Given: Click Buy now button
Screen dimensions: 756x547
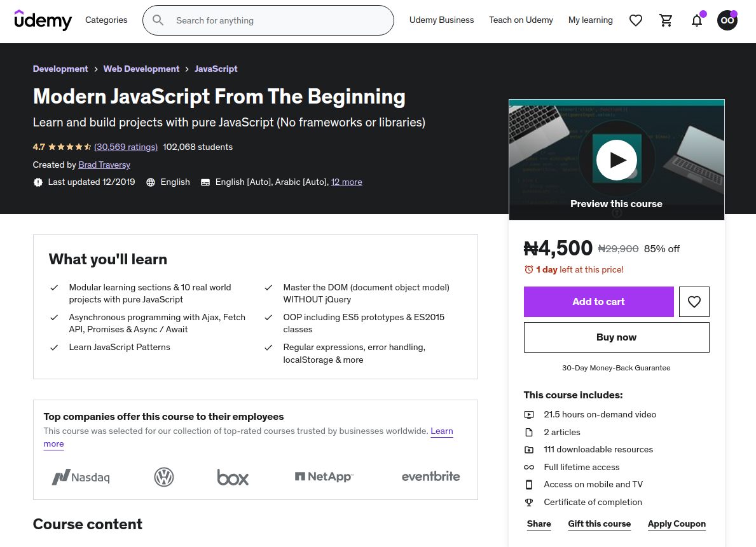Looking at the screenshot, I should (x=616, y=337).
